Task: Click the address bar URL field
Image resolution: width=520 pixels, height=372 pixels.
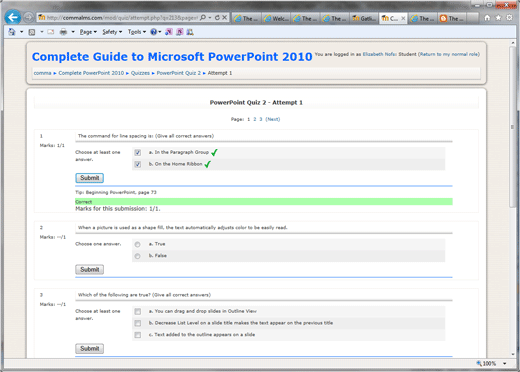Action: (x=122, y=18)
